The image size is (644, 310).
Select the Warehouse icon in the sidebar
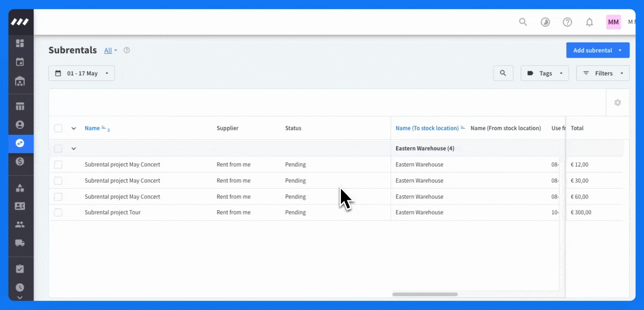tap(21, 81)
